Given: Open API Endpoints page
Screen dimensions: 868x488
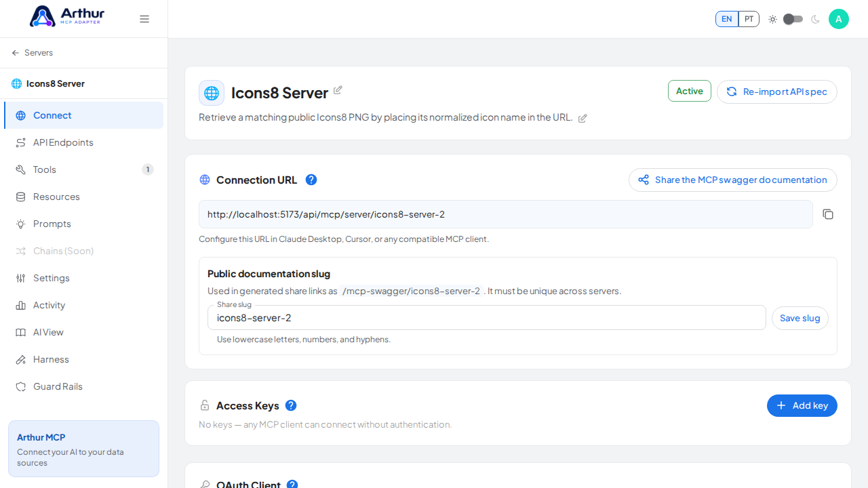Looking at the screenshot, I should tap(84, 142).
